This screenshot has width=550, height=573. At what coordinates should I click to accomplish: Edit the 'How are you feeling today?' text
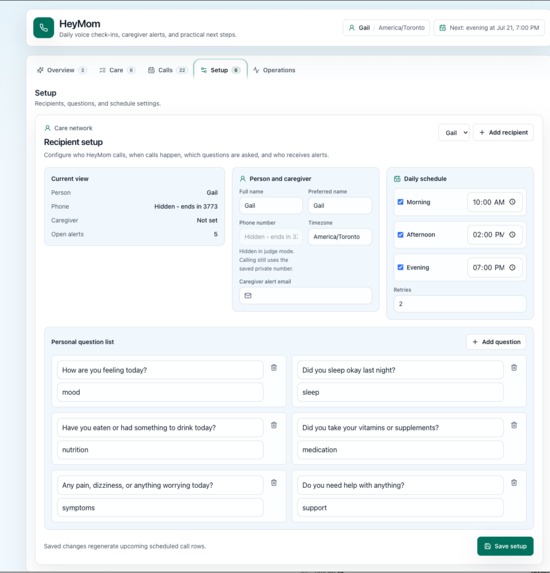160,370
